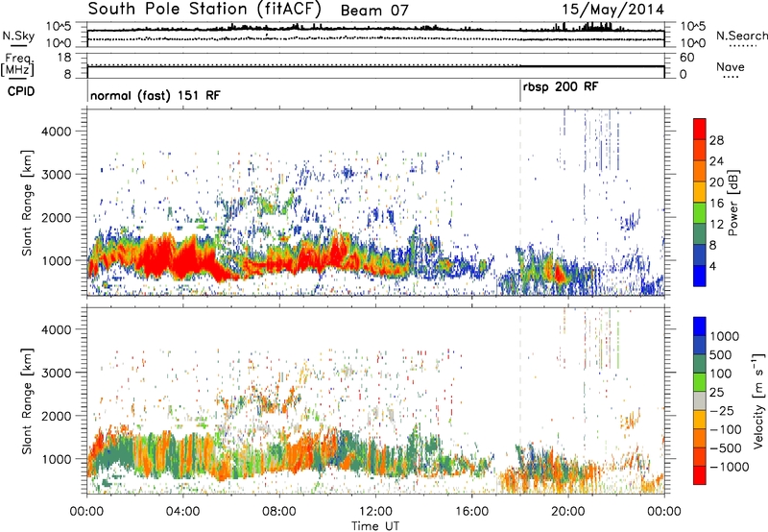Click 'rbsp 200 RF' CPID text

(561, 87)
